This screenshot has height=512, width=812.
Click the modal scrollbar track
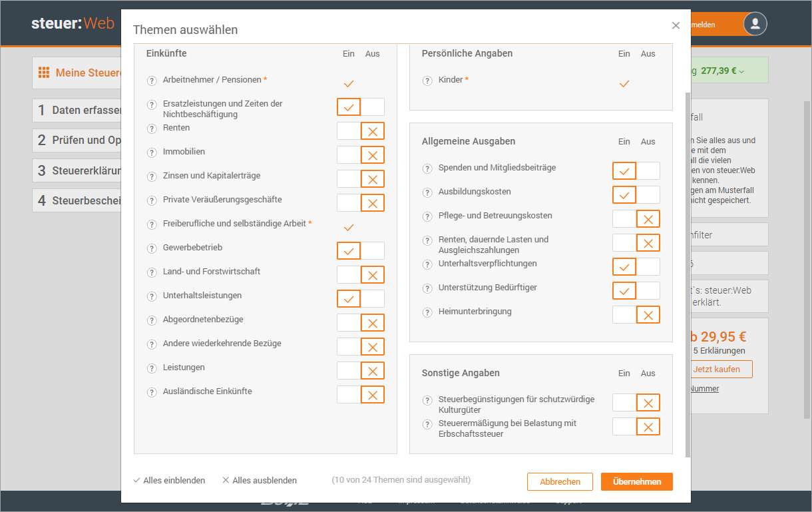click(688, 266)
